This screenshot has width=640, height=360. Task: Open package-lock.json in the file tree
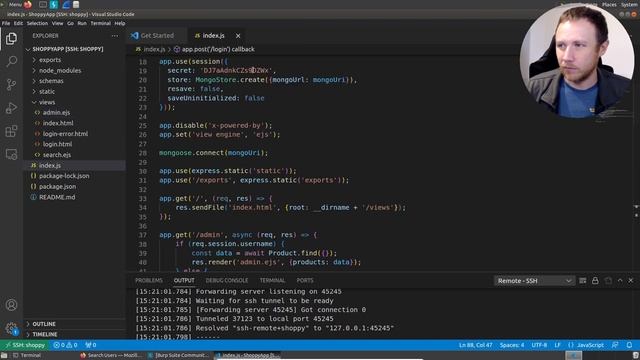64,176
